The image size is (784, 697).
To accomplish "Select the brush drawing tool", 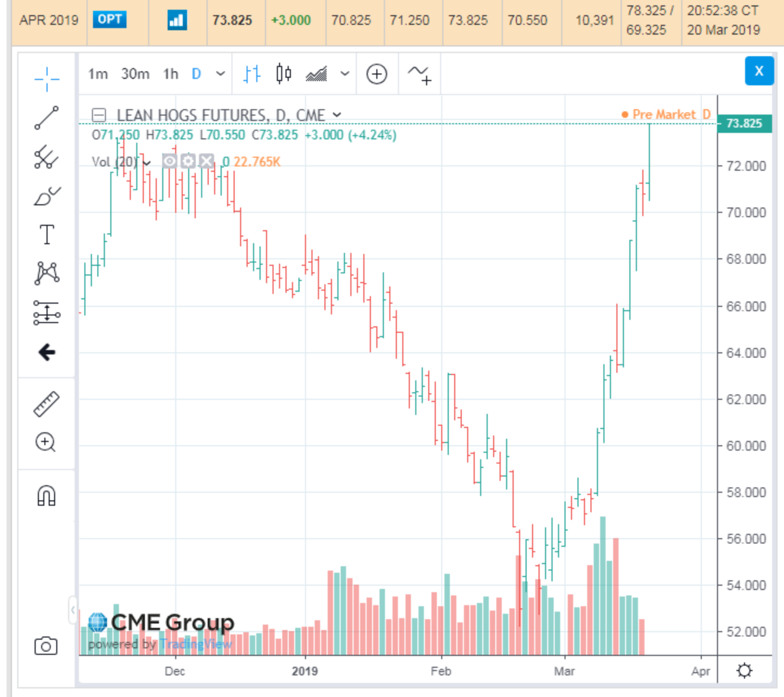I will pyautogui.click(x=46, y=197).
